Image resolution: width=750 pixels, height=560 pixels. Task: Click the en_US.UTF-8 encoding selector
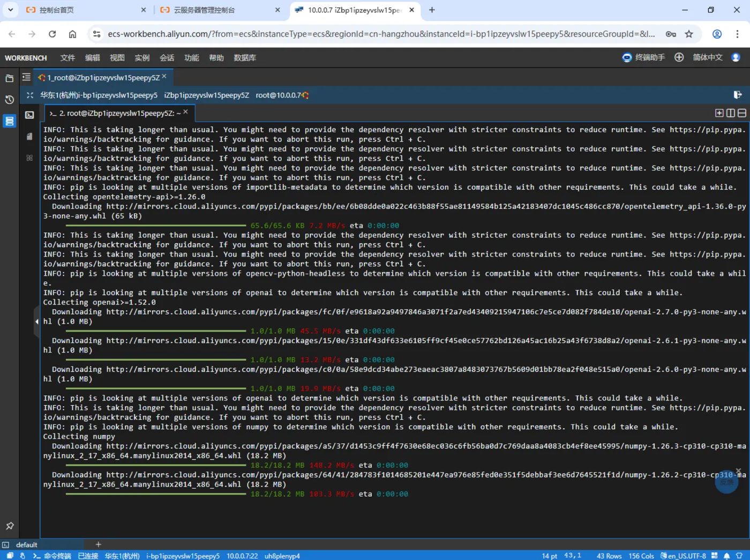click(683, 556)
